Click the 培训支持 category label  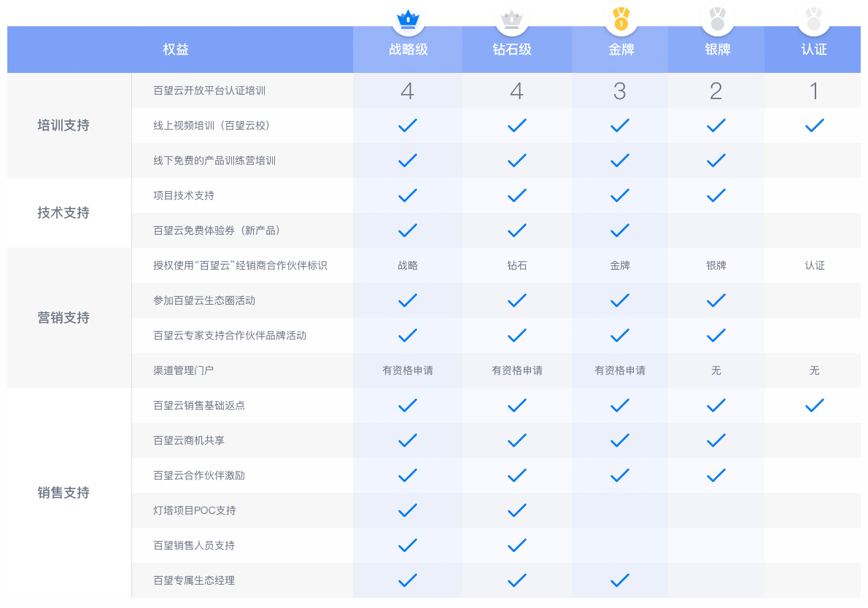(63, 125)
